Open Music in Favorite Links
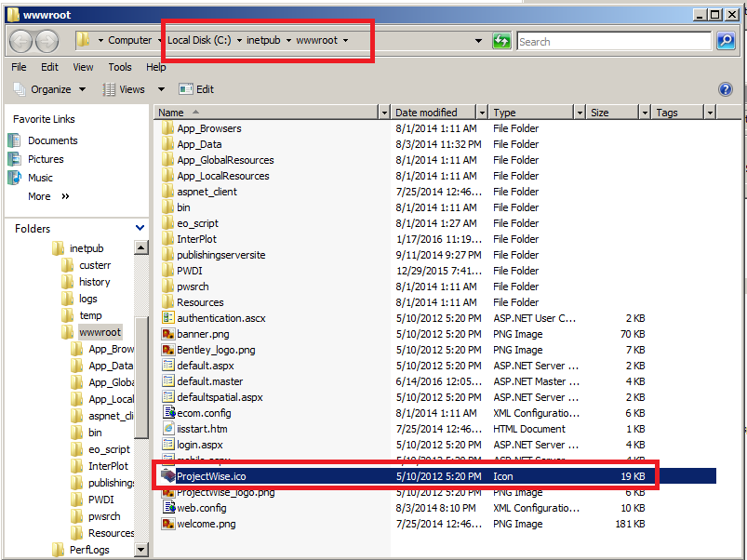This screenshot has width=747, height=560. tap(40, 178)
